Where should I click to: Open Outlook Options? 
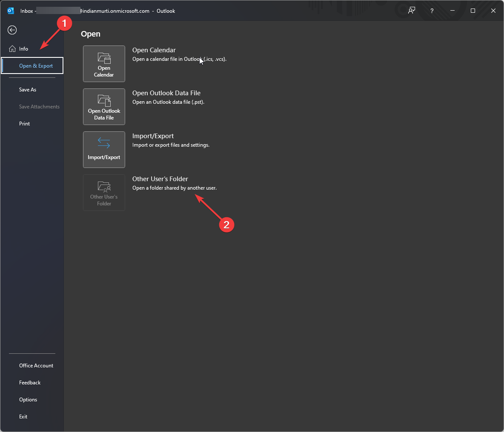point(28,400)
